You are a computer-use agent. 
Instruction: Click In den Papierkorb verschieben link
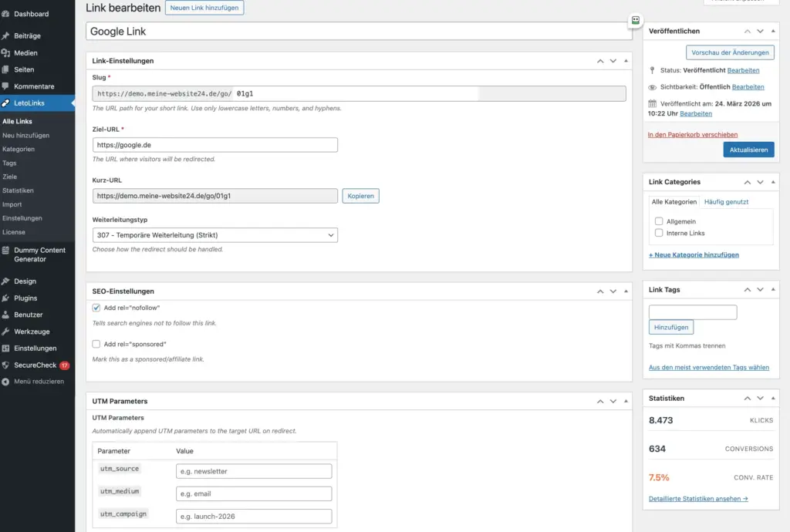click(x=693, y=134)
